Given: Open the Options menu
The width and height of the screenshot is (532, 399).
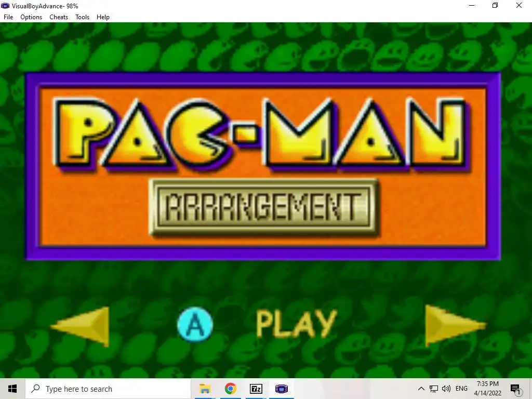Looking at the screenshot, I should [x=31, y=17].
